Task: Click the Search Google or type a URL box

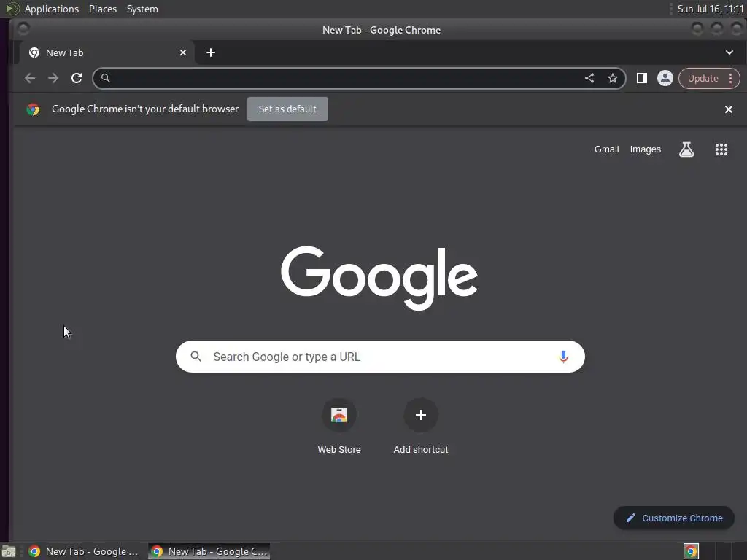Action: pyautogui.click(x=379, y=357)
